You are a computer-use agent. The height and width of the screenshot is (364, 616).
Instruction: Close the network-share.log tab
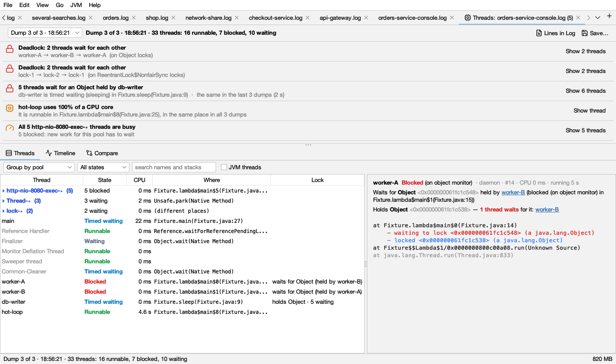click(237, 18)
